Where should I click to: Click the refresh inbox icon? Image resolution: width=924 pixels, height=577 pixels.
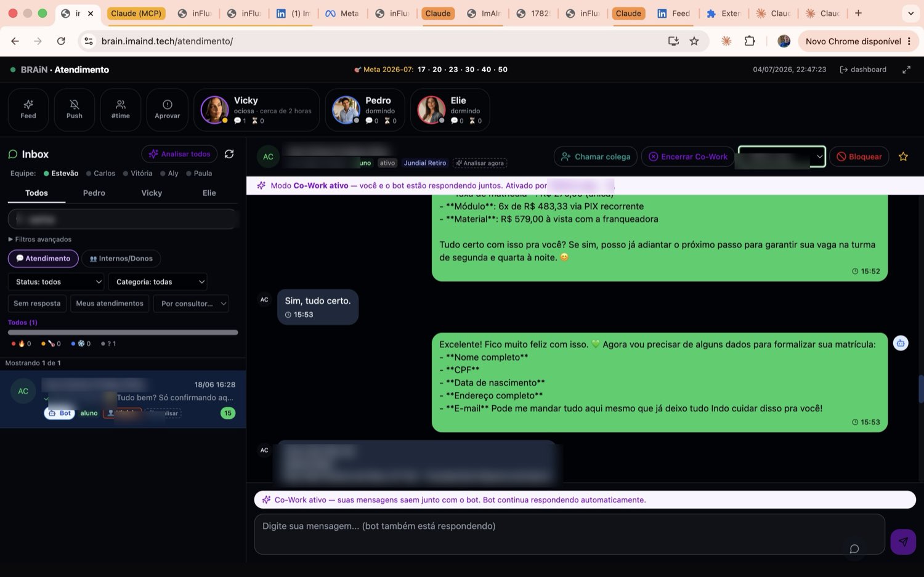click(229, 154)
